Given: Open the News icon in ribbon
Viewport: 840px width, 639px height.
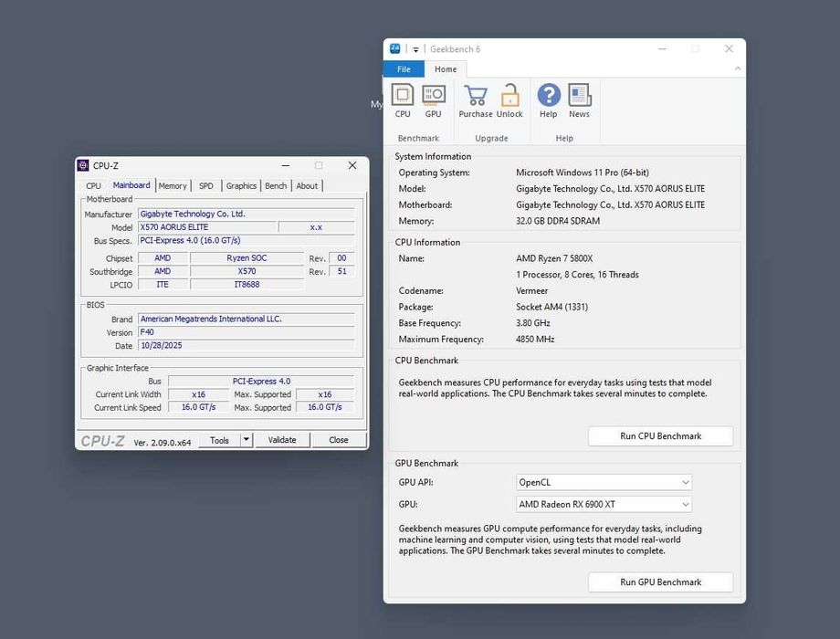Looking at the screenshot, I should coord(580,95).
